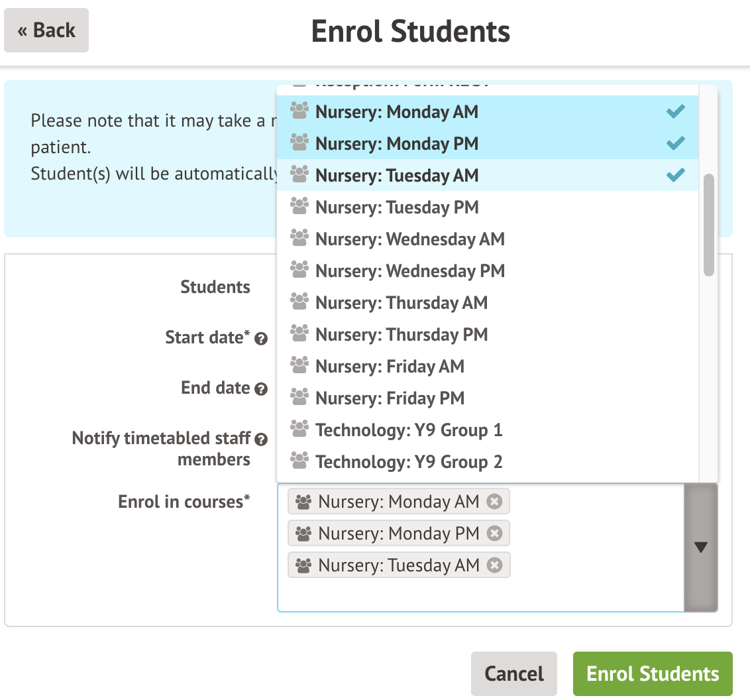Image resolution: width=750 pixels, height=700 pixels.
Task: Click group icon beside Technology: Y9 Group 1
Action: click(x=300, y=430)
